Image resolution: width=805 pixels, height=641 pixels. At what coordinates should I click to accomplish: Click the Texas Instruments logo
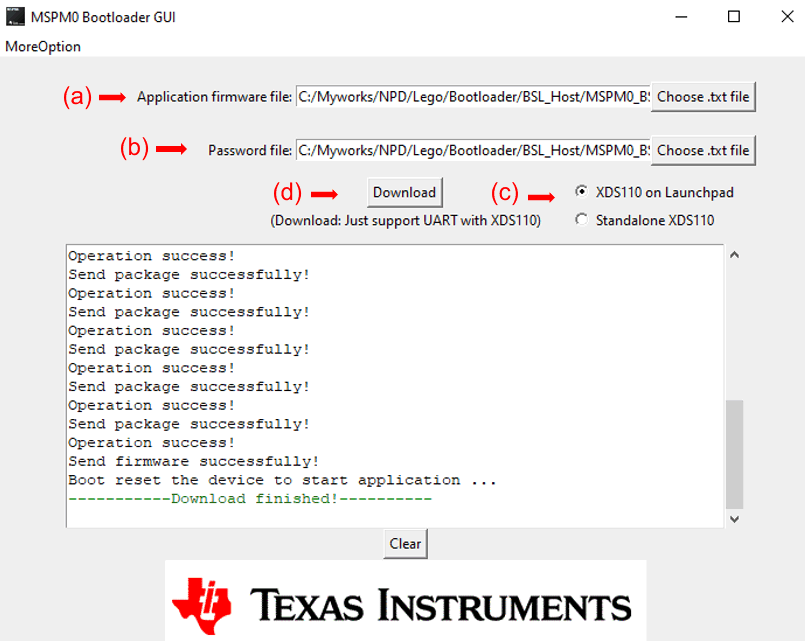point(402,598)
